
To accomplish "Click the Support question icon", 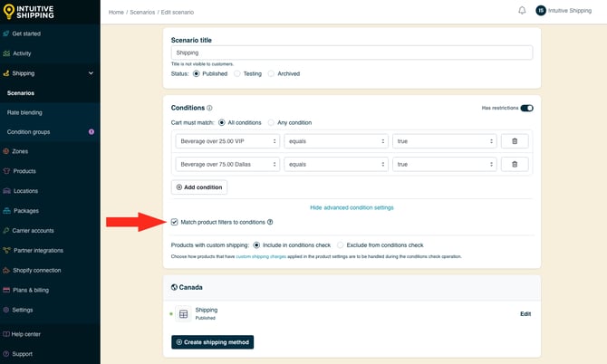I will (6, 354).
